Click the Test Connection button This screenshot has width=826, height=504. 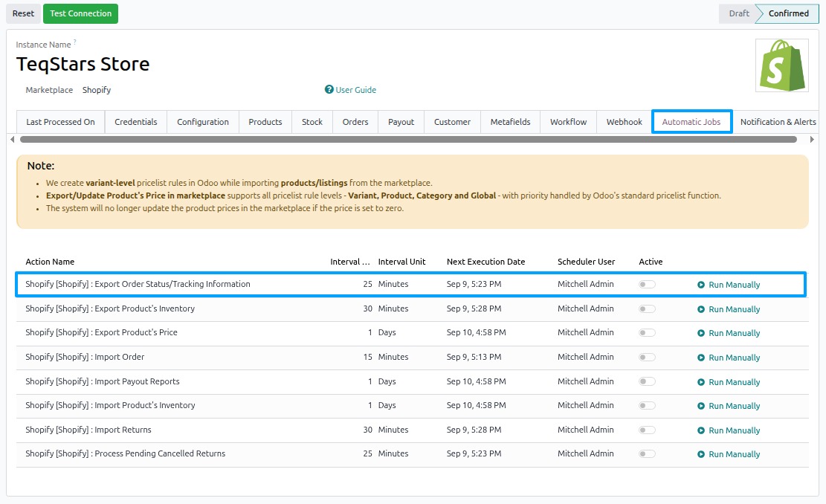point(80,13)
